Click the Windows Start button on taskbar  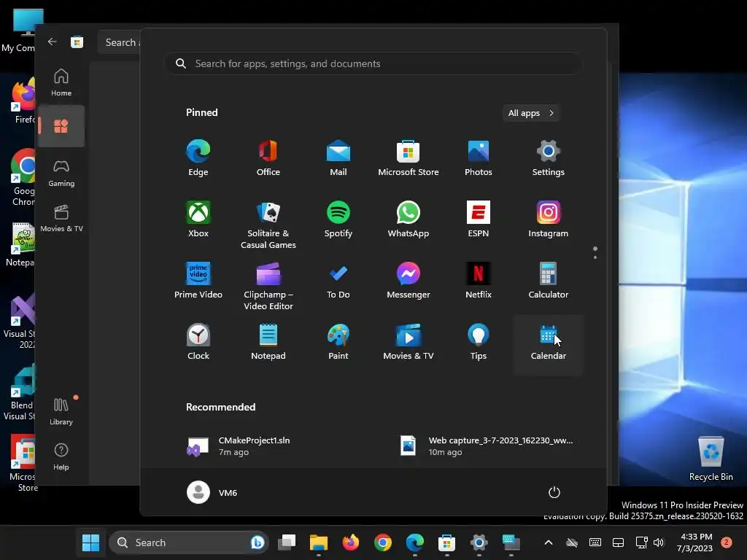pos(90,542)
